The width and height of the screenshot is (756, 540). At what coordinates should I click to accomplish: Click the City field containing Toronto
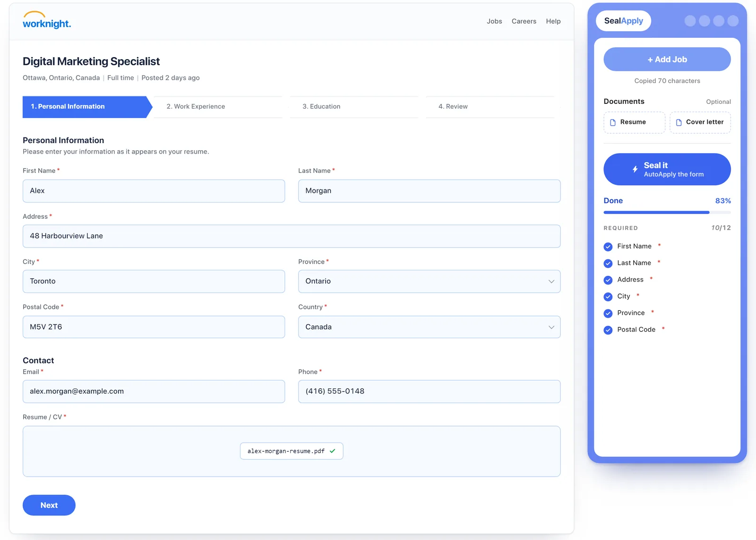coord(154,281)
